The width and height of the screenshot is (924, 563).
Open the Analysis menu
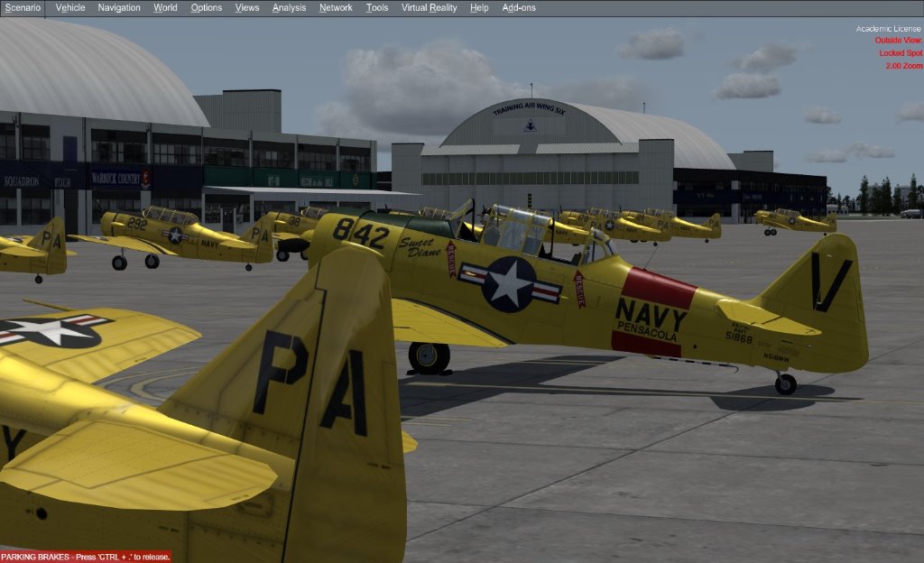289,7
